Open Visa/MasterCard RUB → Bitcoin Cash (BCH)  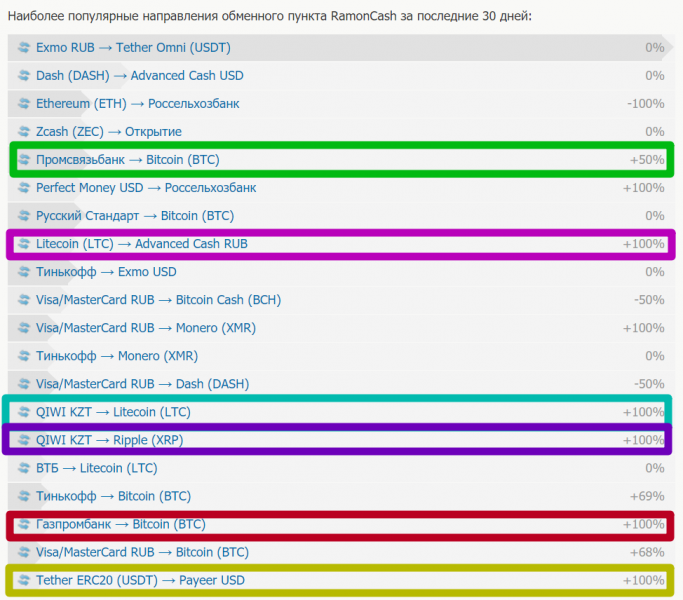pyautogui.click(x=159, y=300)
